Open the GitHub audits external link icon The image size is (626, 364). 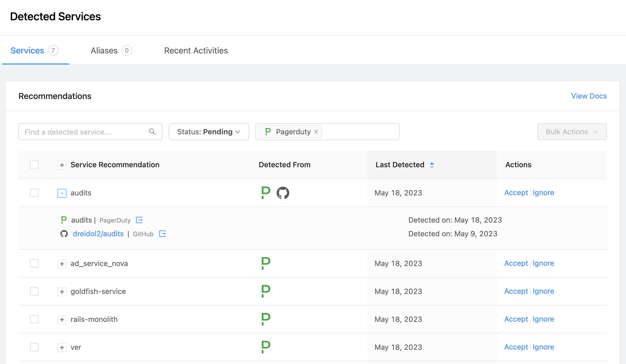[162, 234]
